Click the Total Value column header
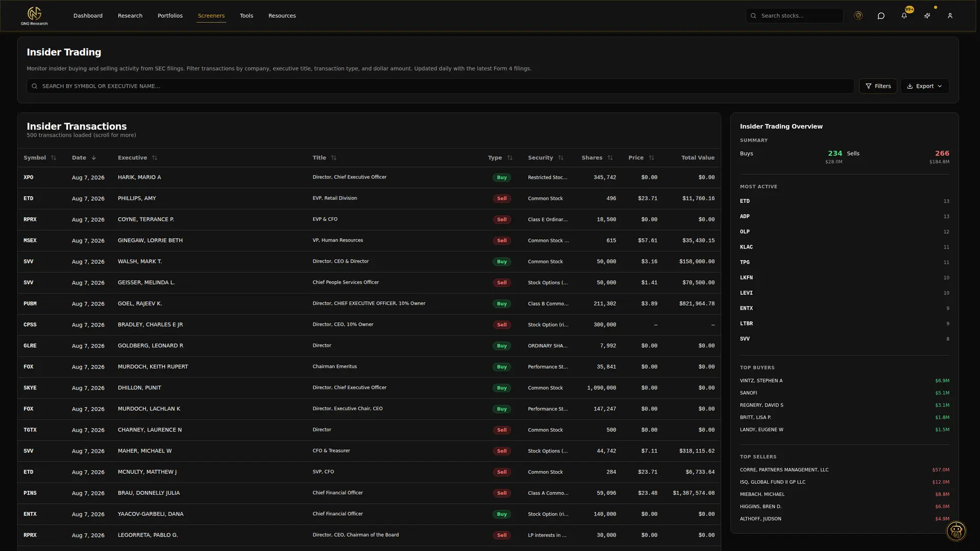980x551 pixels. click(698, 158)
